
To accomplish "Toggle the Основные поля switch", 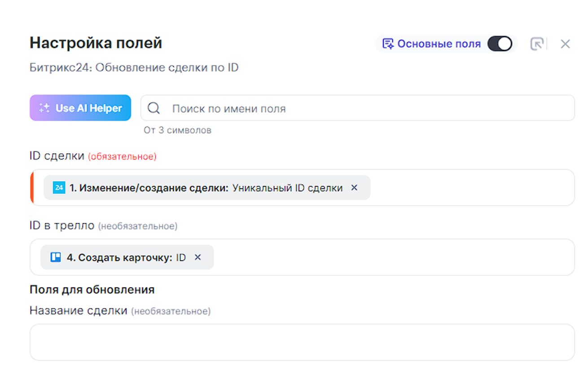I will (x=500, y=44).
